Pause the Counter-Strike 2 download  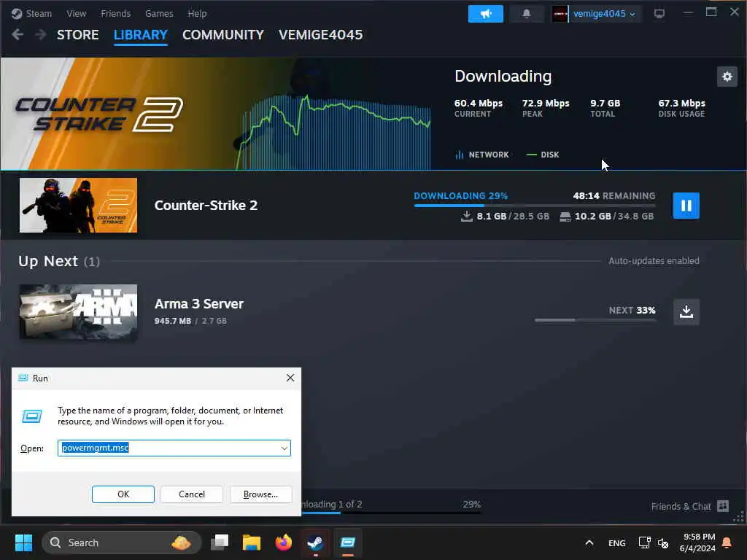click(686, 206)
